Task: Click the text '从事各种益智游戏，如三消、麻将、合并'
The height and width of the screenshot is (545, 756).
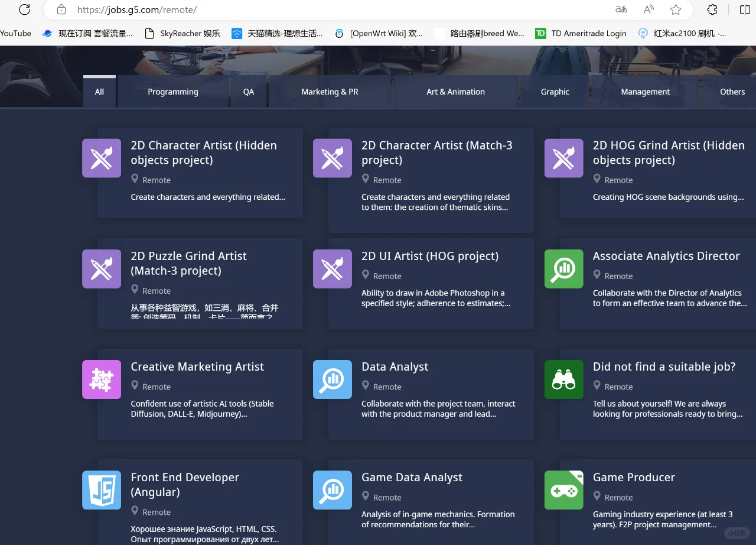Action: tap(204, 307)
